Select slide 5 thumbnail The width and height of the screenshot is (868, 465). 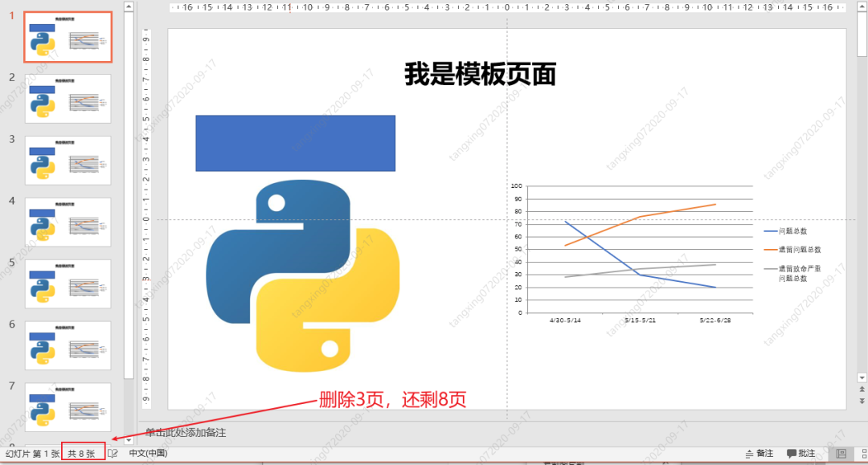tap(68, 284)
